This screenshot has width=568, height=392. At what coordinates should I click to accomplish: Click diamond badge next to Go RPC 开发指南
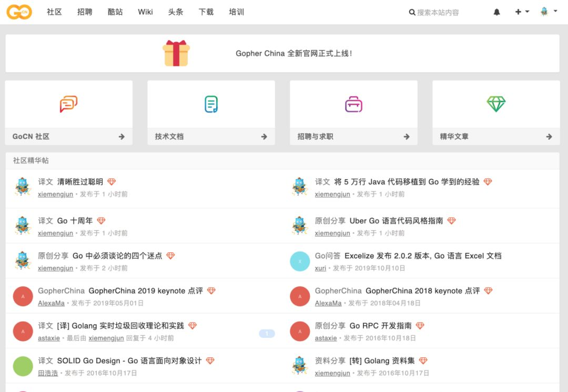coord(420,326)
